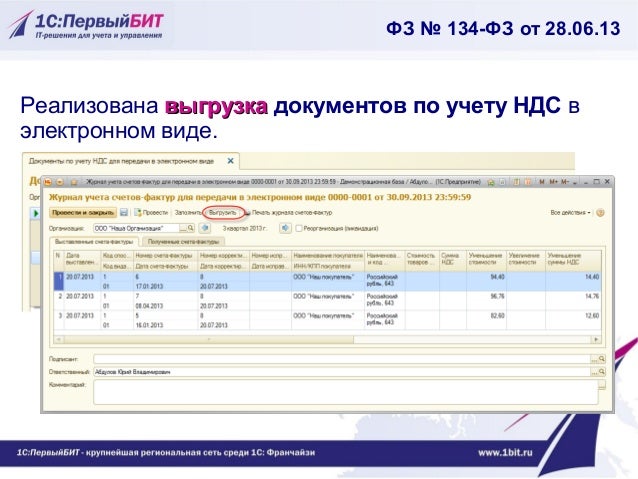Click column header Уменьшение суммы НДС
Image resolution: width=638 pixels, height=479 pixels.
(573, 259)
